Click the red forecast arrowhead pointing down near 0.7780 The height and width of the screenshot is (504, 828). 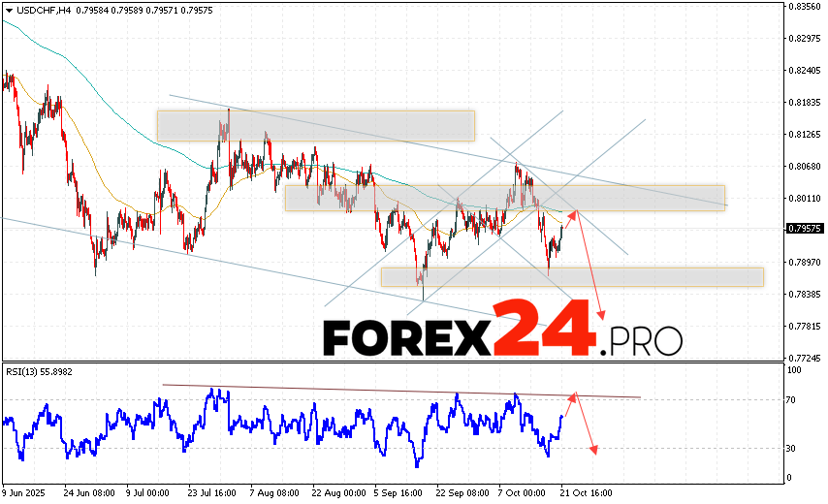(602, 316)
